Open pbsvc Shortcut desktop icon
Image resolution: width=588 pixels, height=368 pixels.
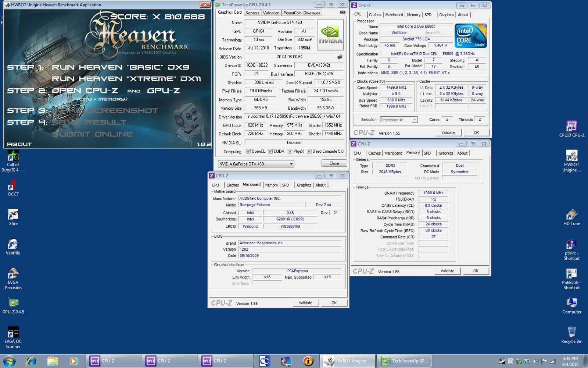571,249
